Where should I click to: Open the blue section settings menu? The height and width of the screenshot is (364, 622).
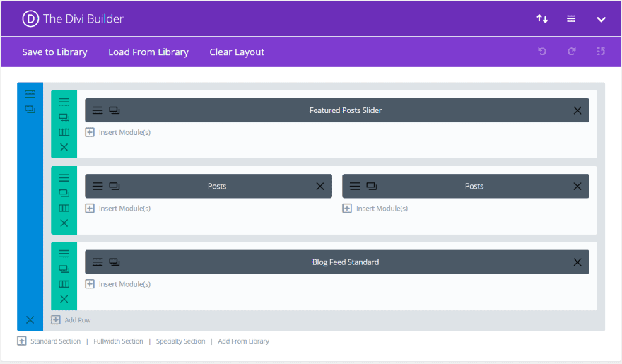tap(30, 93)
